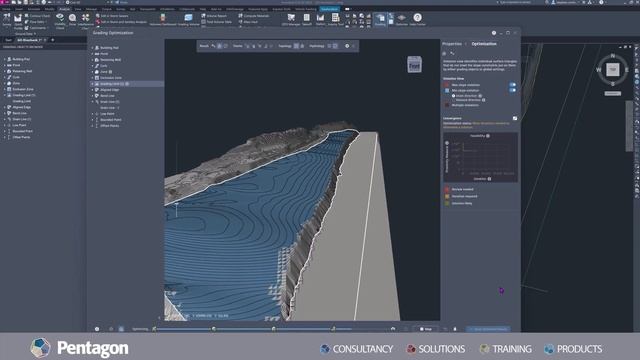
Task: Expand Pond node in left Toolspace tree
Action: [x=4, y=65]
